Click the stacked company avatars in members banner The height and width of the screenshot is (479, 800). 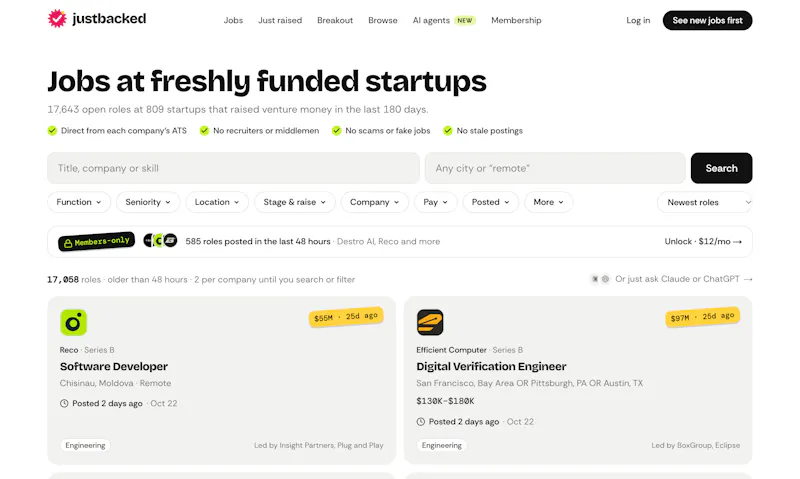point(160,240)
